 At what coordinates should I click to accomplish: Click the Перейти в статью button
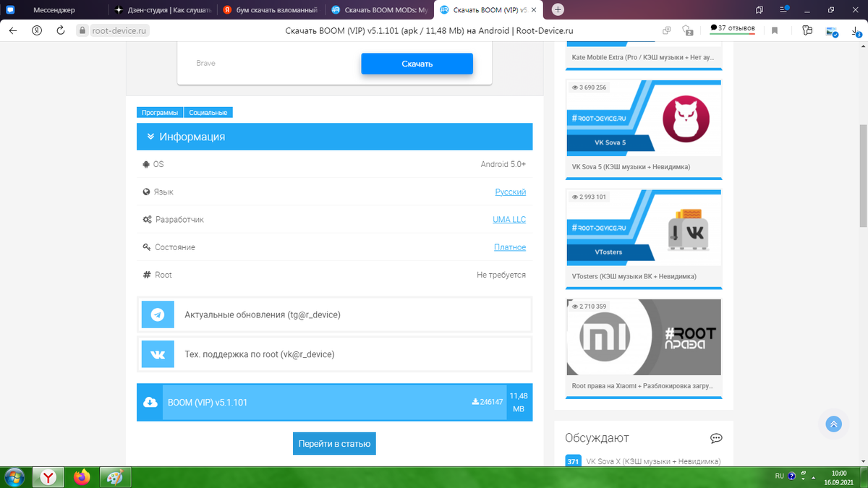[334, 443]
